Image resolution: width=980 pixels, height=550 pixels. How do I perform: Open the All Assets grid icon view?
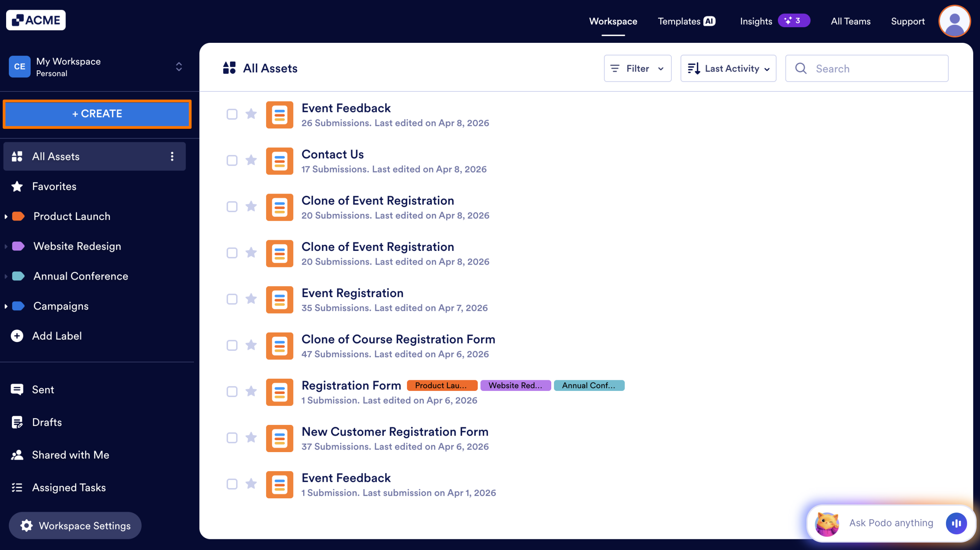click(17, 156)
